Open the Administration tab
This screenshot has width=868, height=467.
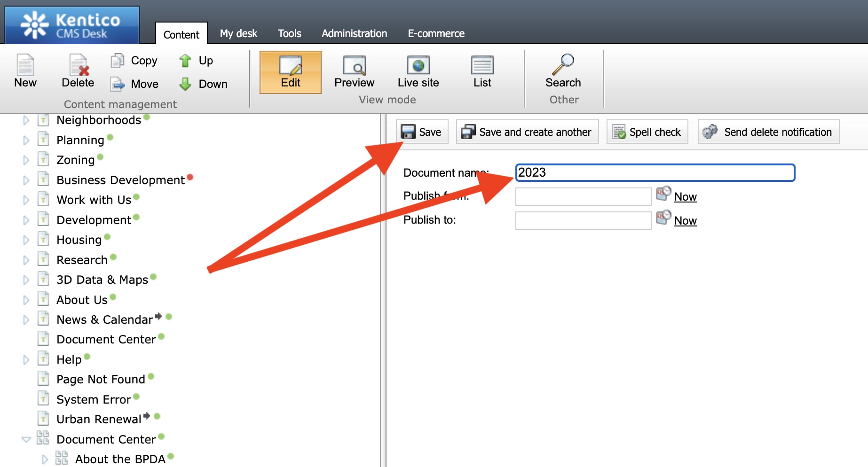point(354,34)
